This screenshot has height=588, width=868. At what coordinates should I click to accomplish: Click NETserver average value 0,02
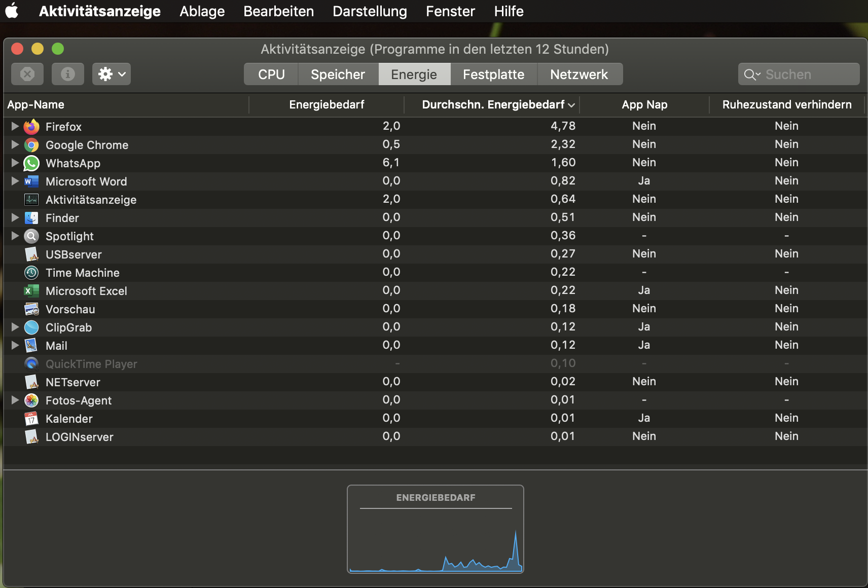coord(563,382)
